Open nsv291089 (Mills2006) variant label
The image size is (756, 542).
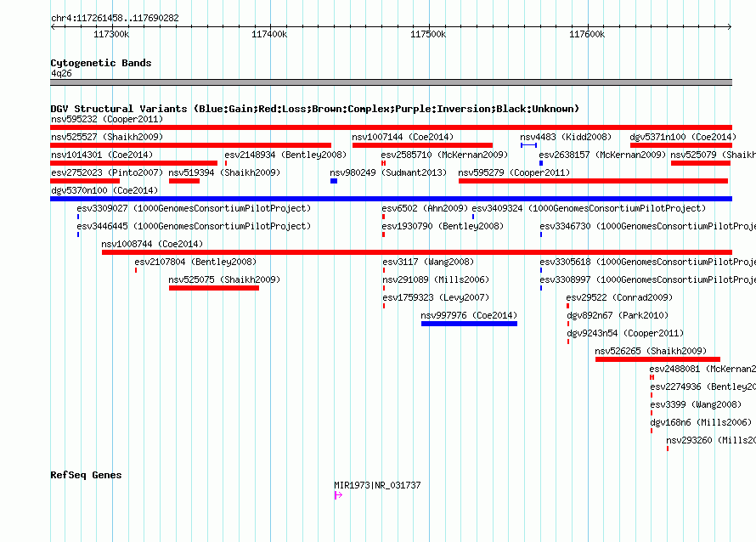436,279
